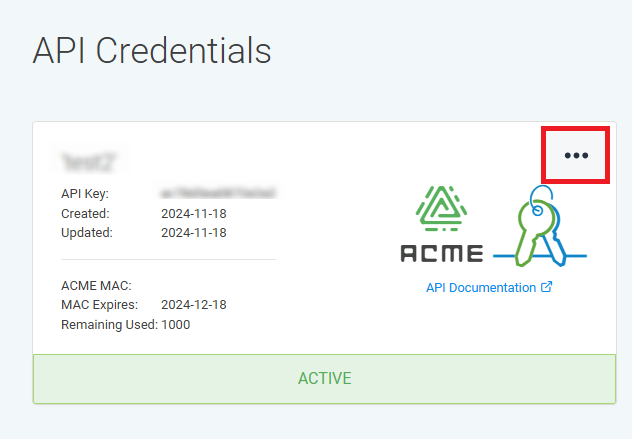The image size is (632, 439).
Task: Click the Created label
Action: pyautogui.click(x=85, y=213)
